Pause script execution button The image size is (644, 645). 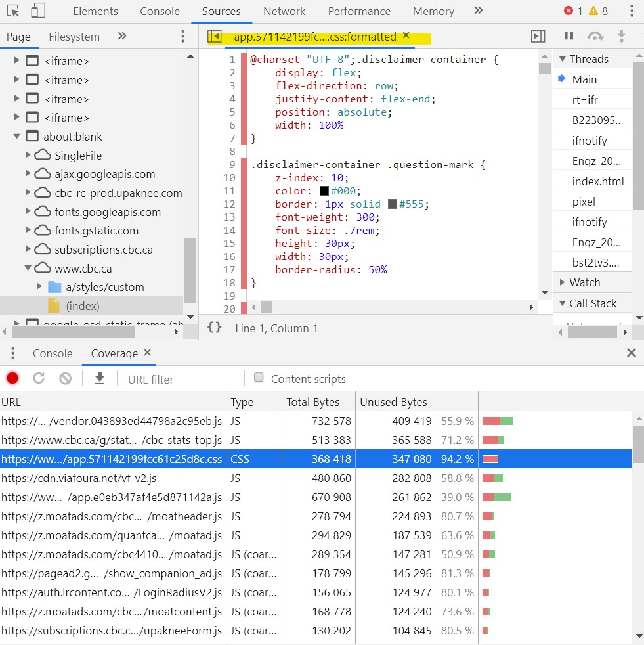(569, 37)
